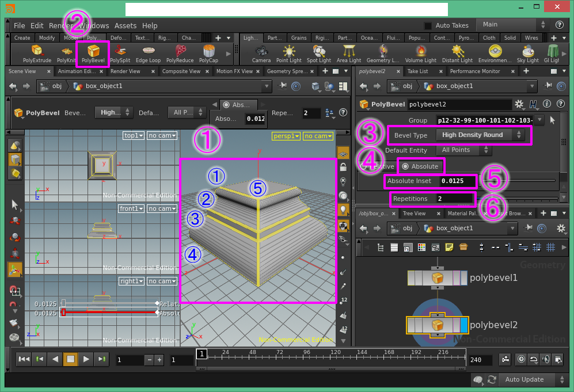This screenshot has height=392, width=574.
Task: Click the Repetitions value field in parameters
Action: tap(455, 199)
